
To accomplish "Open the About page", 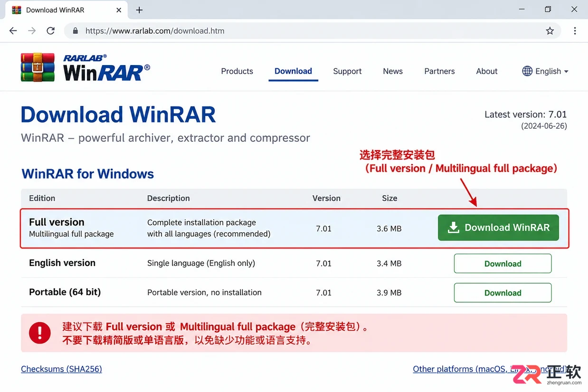I will pyautogui.click(x=487, y=71).
